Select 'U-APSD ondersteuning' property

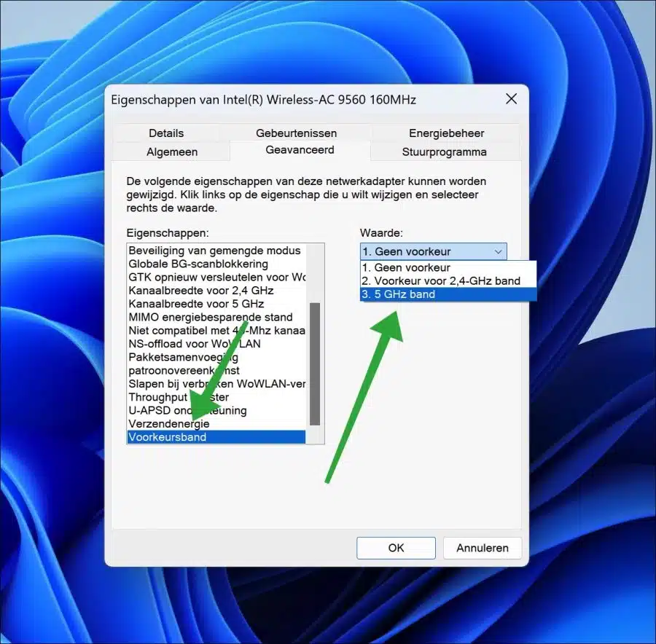tap(216, 410)
